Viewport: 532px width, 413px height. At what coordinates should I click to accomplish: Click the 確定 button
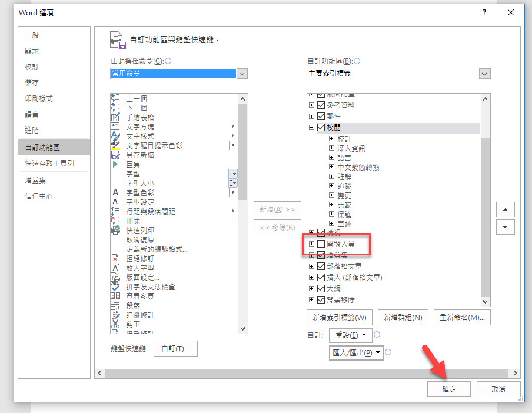coord(449,389)
